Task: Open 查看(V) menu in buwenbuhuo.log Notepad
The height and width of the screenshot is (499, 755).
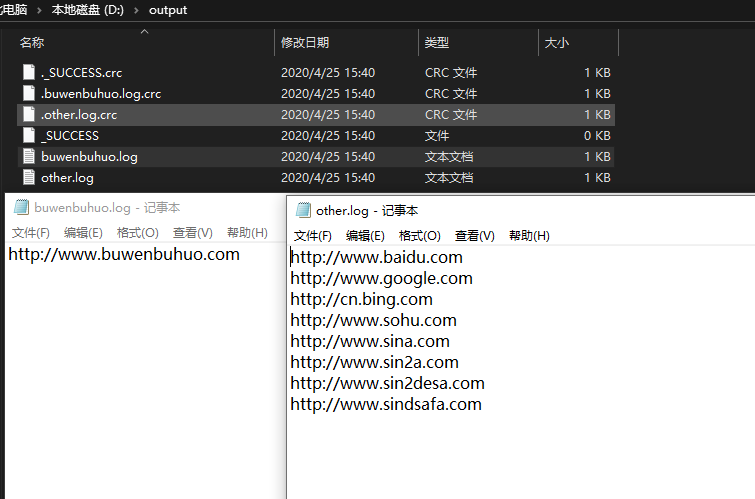Action: click(x=192, y=233)
